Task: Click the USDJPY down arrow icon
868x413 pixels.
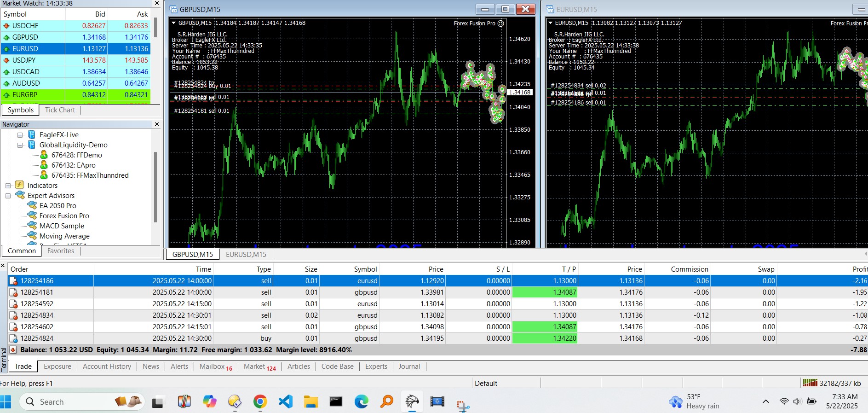Action: 6,60
